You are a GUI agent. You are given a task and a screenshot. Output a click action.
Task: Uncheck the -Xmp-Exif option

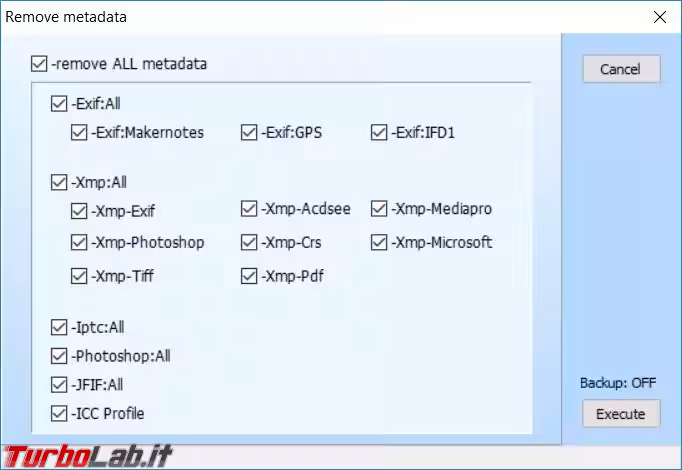point(79,211)
